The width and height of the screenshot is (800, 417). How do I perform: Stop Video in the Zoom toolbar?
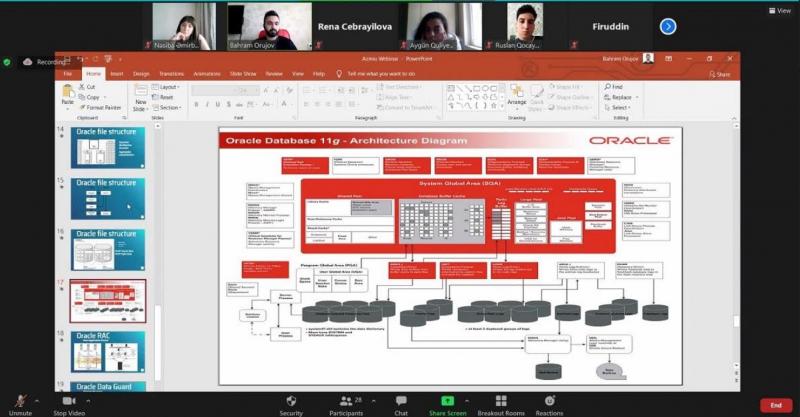point(69,405)
